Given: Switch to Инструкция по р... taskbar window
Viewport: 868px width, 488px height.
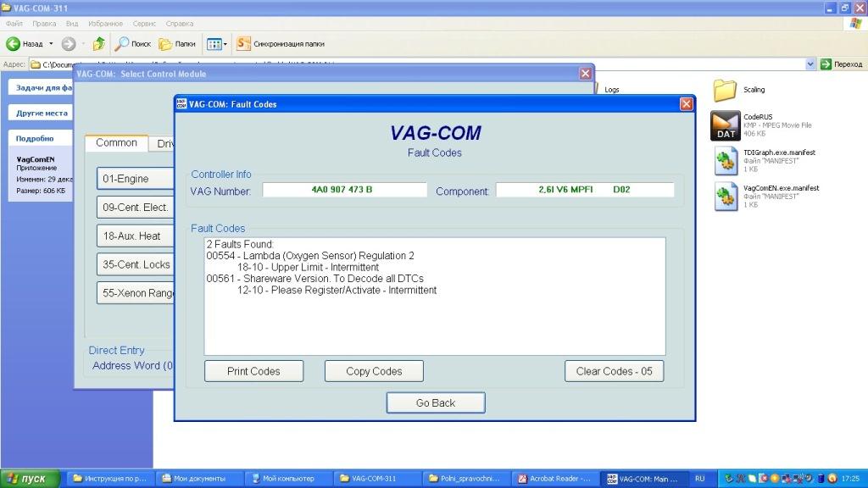Looking at the screenshot, I should 109,479.
